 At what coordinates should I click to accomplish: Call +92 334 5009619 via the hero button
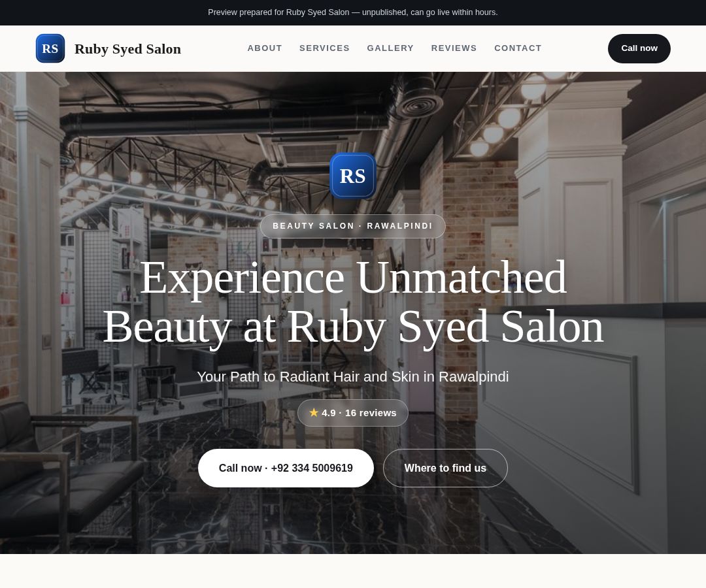click(x=286, y=468)
